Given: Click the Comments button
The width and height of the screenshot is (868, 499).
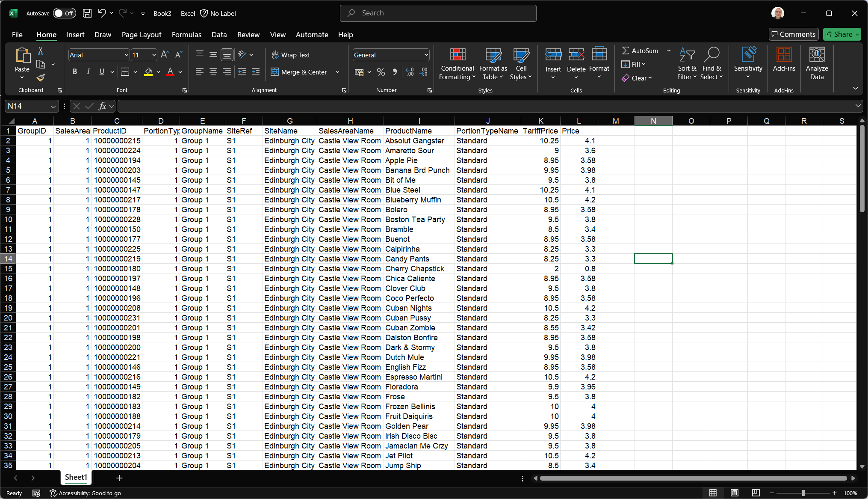Looking at the screenshot, I should pos(794,34).
